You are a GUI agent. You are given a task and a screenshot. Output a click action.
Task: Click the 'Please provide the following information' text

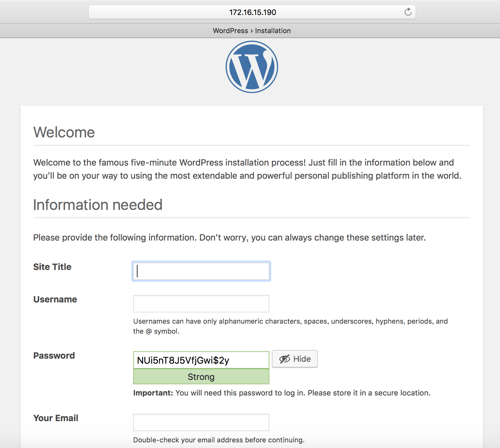229,238
